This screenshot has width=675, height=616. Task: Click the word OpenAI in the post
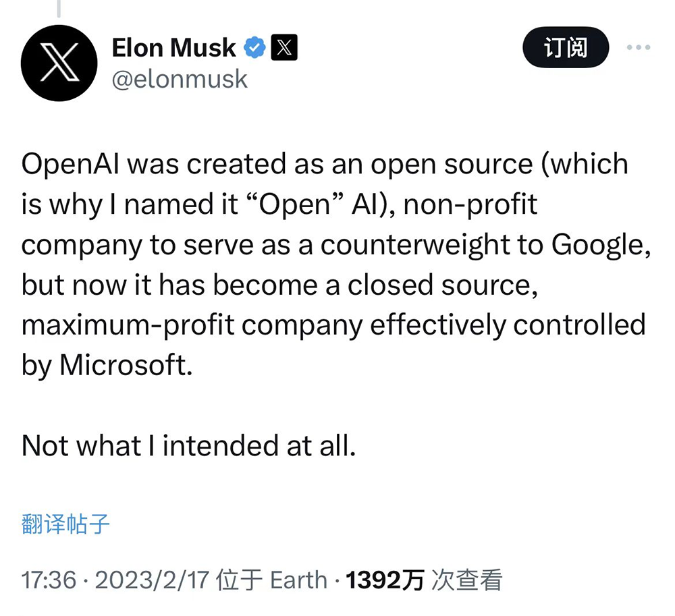[71, 165]
